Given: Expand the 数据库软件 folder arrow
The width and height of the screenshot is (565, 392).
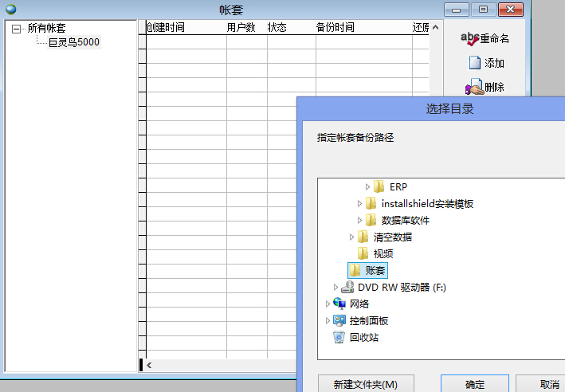Looking at the screenshot, I should (360, 220).
